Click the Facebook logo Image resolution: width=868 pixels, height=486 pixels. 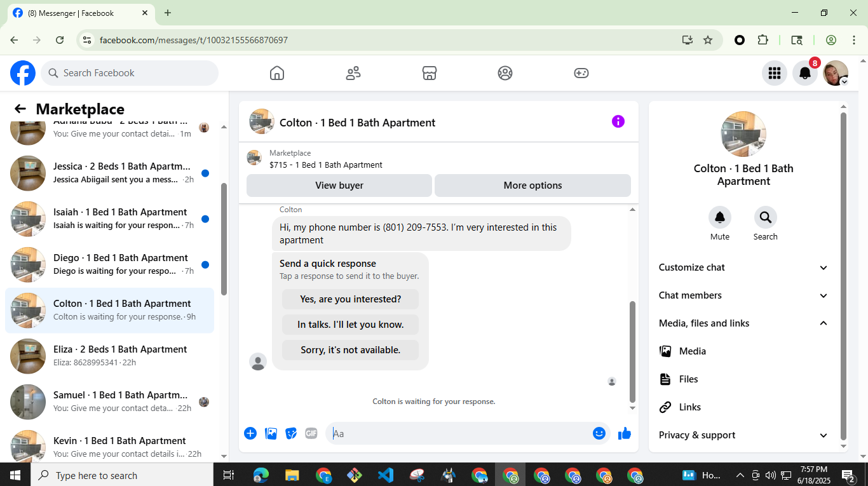point(23,73)
